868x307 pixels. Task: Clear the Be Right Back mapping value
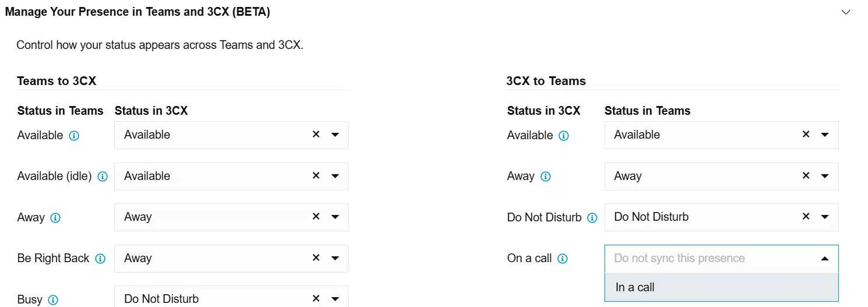click(x=316, y=257)
